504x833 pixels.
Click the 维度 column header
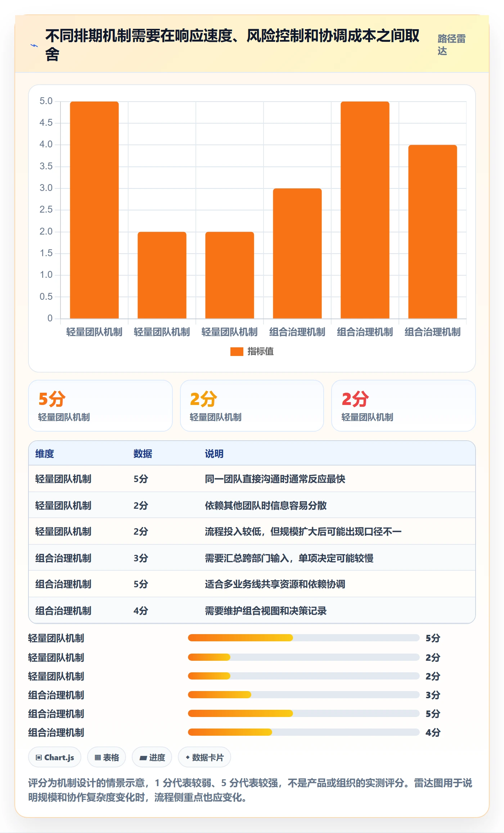click(45, 454)
